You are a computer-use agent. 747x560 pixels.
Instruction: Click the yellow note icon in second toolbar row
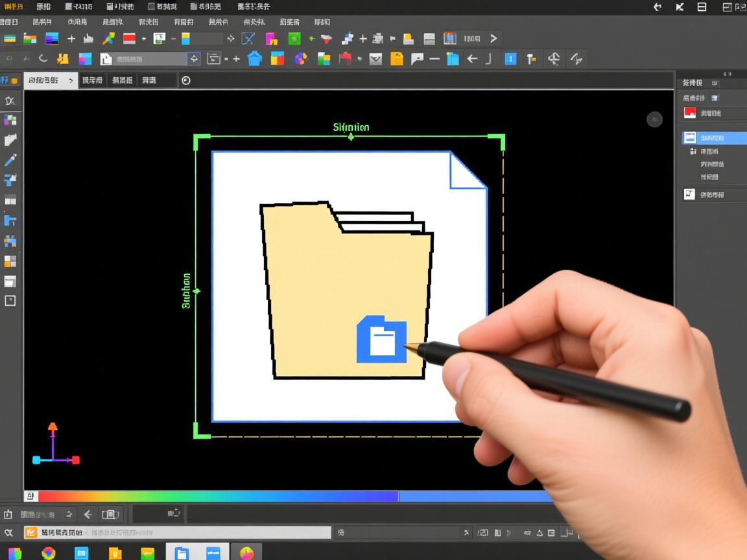pos(396,59)
